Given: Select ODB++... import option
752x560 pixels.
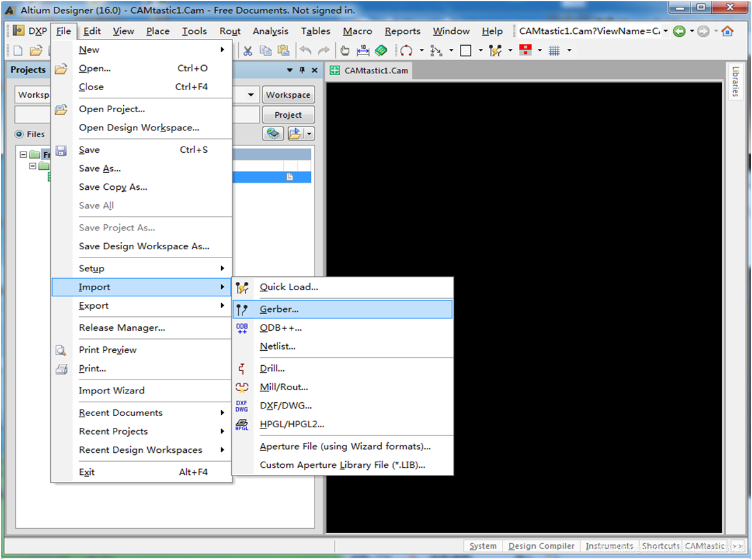Looking at the screenshot, I should (x=342, y=328).
